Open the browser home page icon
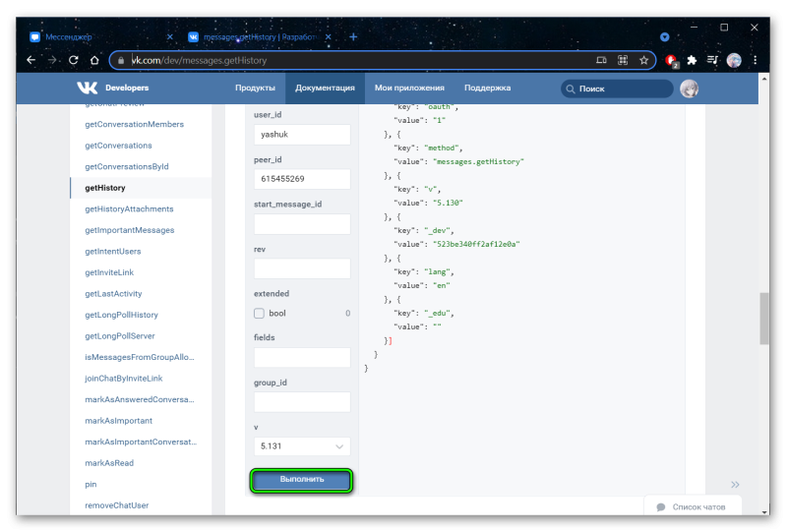The image size is (787, 532). [x=94, y=60]
